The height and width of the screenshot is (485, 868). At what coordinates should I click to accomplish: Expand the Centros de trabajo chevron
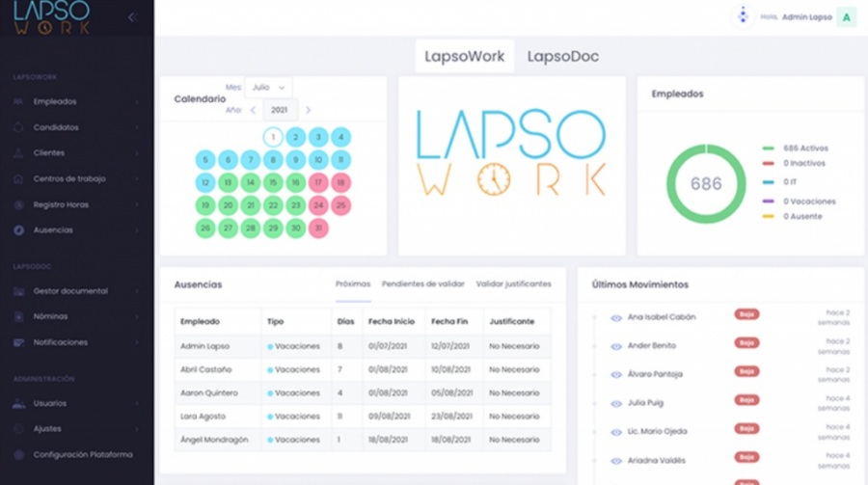pos(137,178)
